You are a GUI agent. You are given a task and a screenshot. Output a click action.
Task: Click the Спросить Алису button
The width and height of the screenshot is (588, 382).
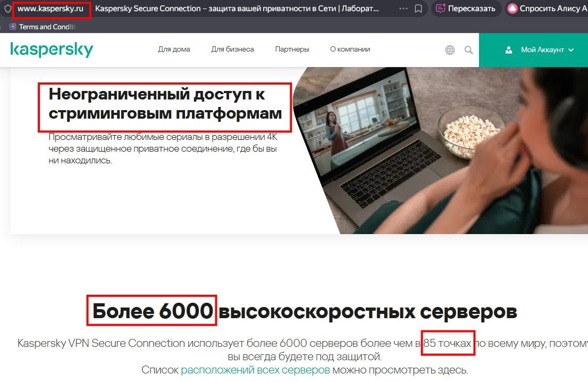pos(548,9)
